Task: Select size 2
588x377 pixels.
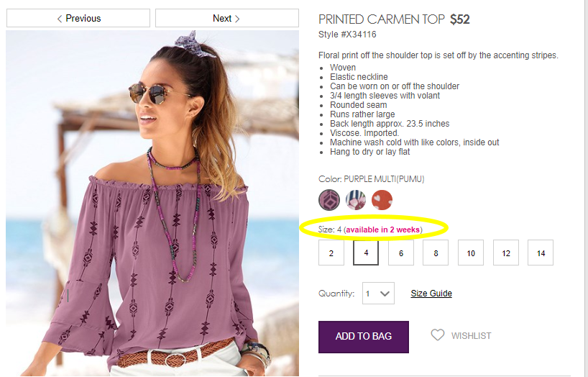Action: click(331, 253)
